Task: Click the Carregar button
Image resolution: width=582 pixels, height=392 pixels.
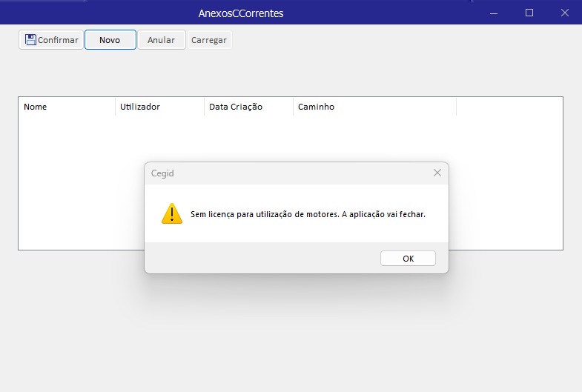Action: [x=209, y=40]
